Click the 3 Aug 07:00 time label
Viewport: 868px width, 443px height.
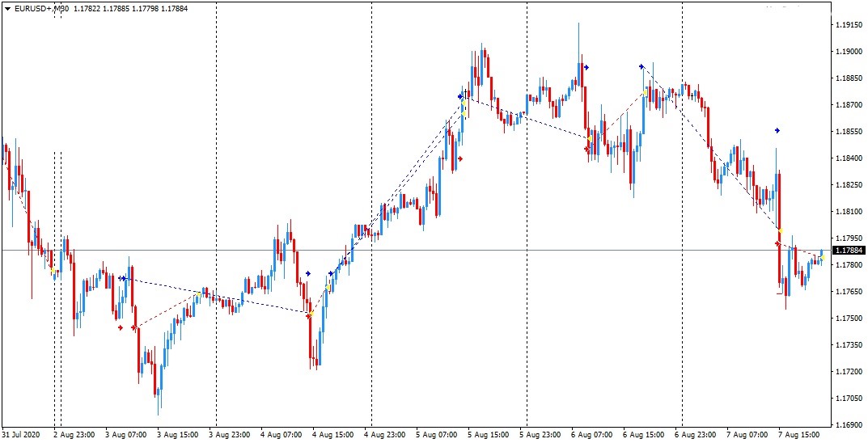(125, 435)
